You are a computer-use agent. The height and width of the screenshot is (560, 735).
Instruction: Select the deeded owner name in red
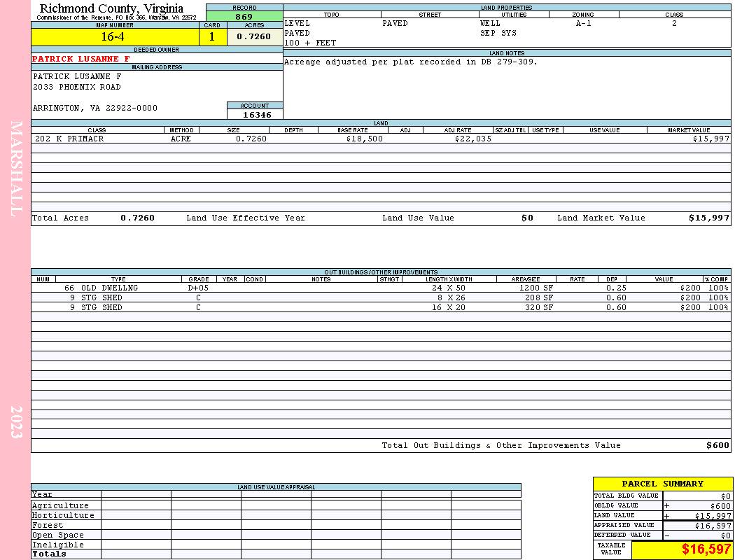point(80,59)
